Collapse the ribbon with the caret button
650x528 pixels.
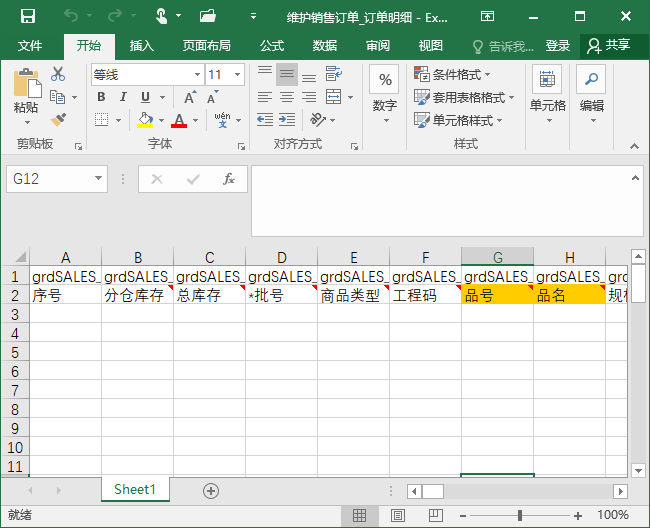(x=634, y=146)
